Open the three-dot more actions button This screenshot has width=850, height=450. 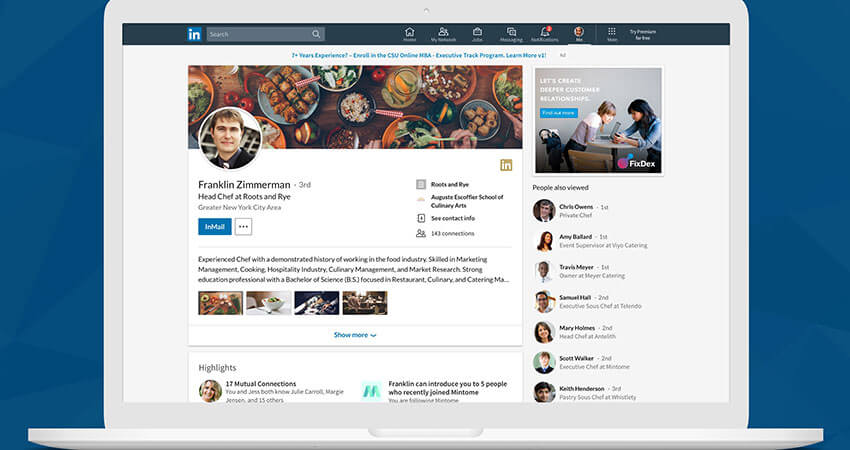coord(243,227)
